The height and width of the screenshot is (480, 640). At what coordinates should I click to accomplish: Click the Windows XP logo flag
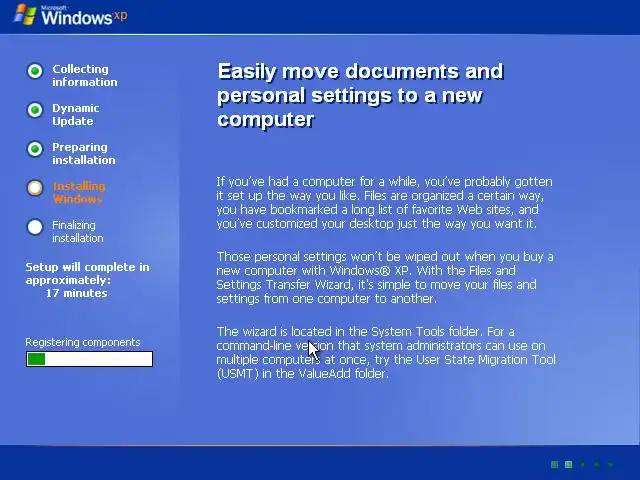click(x=25, y=14)
